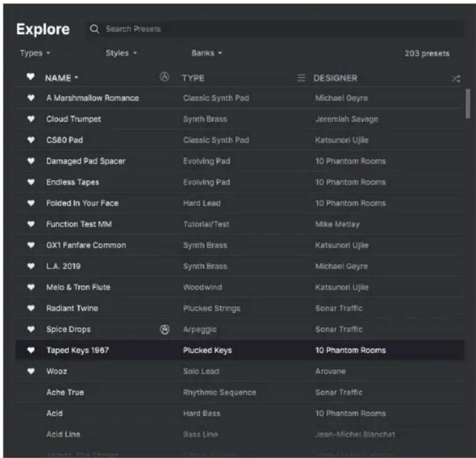This screenshot has height=458, width=476.
Task: Click heart icon beside Radiant Twine
Action: [x=31, y=308]
